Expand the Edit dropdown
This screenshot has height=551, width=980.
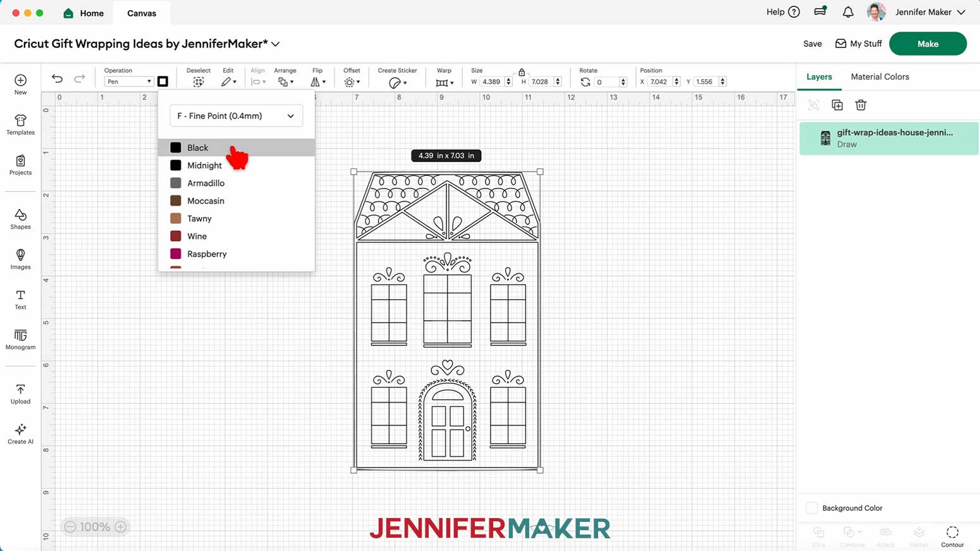pos(229,82)
